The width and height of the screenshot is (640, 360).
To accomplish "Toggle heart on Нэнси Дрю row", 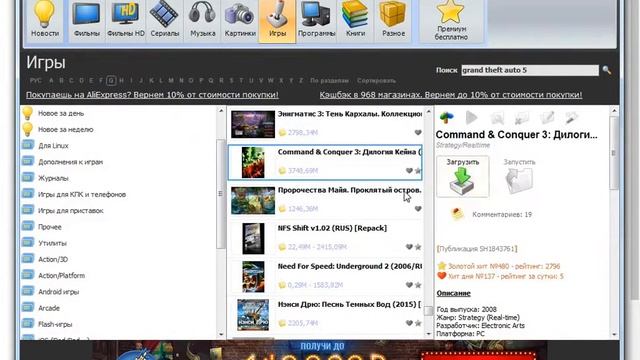I will [x=409, y=323].
